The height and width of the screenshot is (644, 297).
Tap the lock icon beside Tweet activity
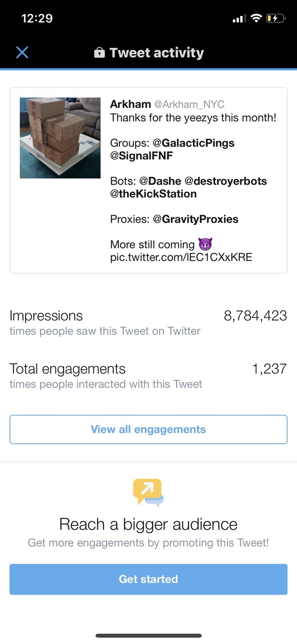click(99, 53)
